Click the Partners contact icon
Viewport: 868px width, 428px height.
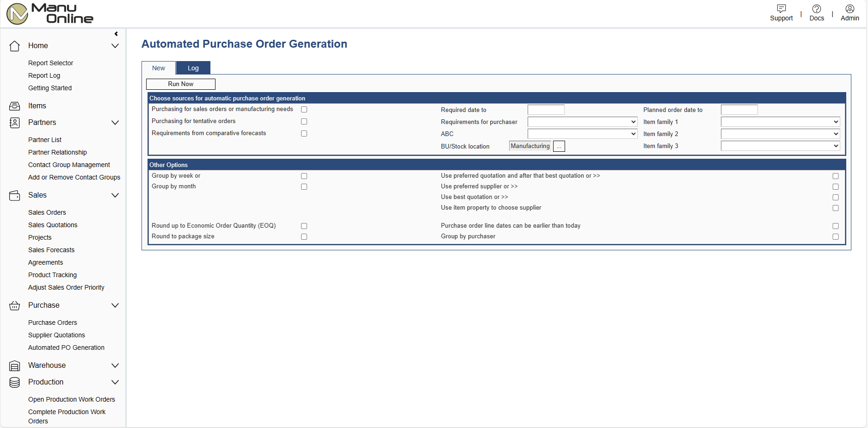tap(15, 123)
